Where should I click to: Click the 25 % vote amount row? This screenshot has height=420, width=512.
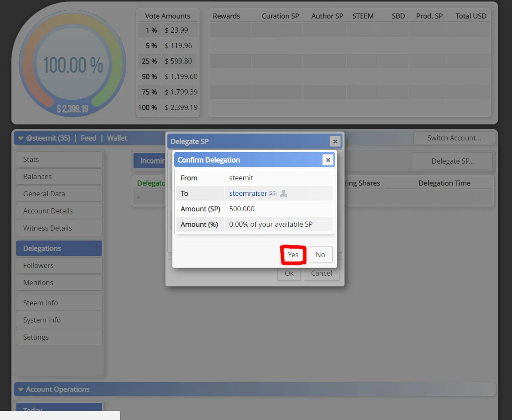tap(168, 61)
